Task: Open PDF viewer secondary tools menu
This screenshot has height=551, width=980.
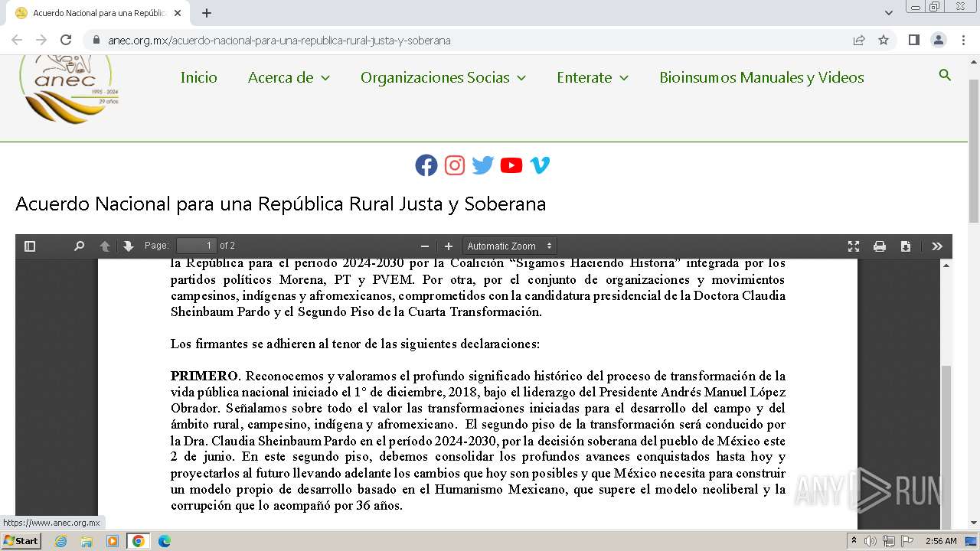Action: pyautogui.click(x=937, y=246)
